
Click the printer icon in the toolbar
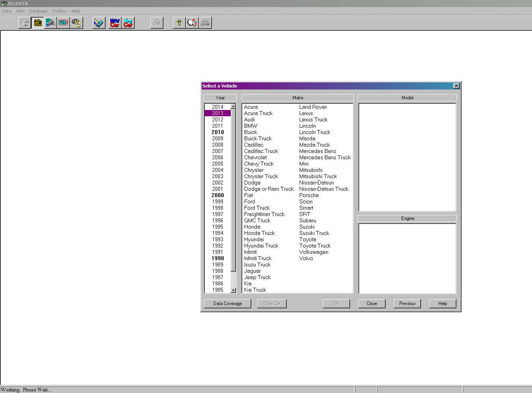[x=157, y=23]
